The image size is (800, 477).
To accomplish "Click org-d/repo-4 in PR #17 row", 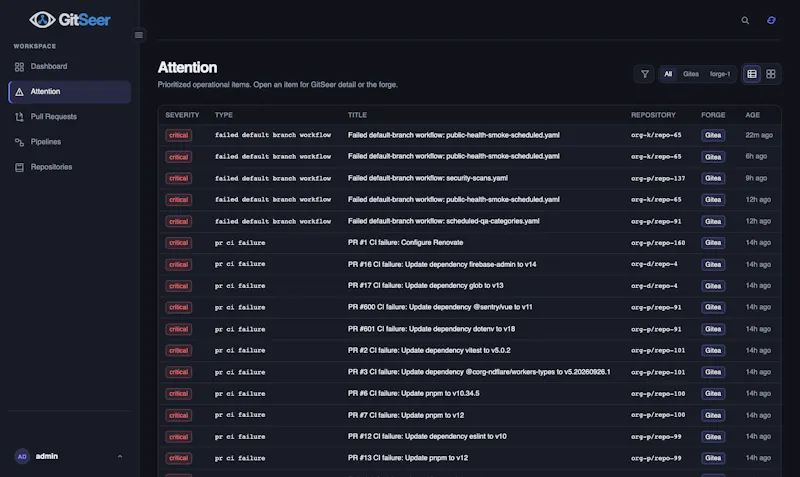I will (654, 286).
